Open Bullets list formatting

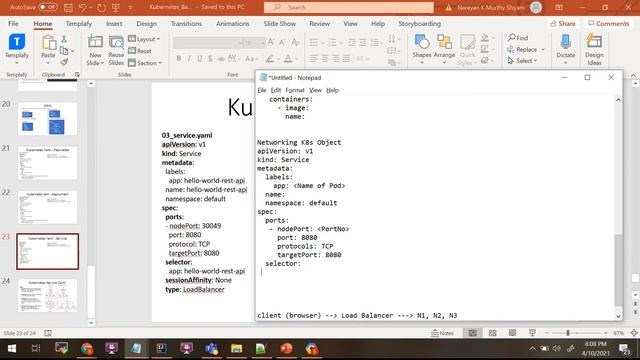(314, 42)
